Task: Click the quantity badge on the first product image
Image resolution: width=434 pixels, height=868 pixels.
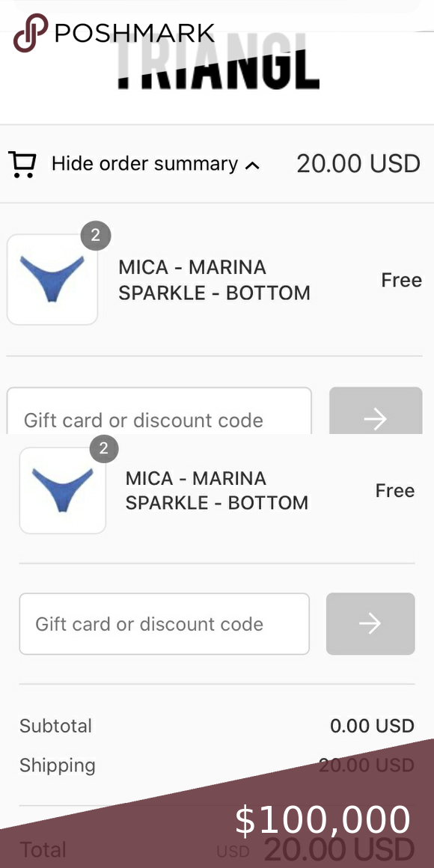Action: pos(96,236)
